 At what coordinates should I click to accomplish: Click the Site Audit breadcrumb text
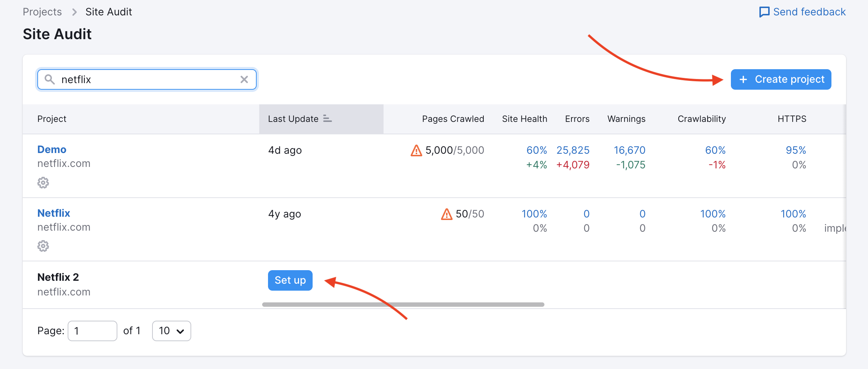(x=109, y=12)
